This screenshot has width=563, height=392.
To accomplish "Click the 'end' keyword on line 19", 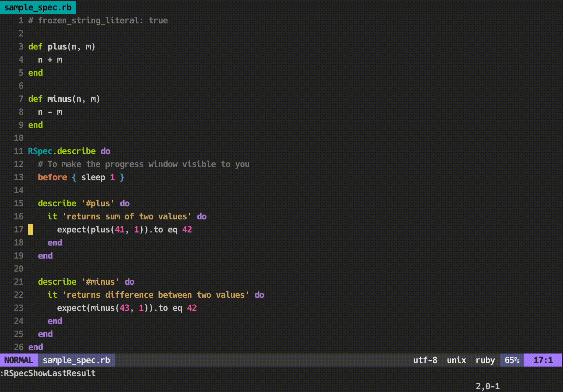I will pos(45,255).
